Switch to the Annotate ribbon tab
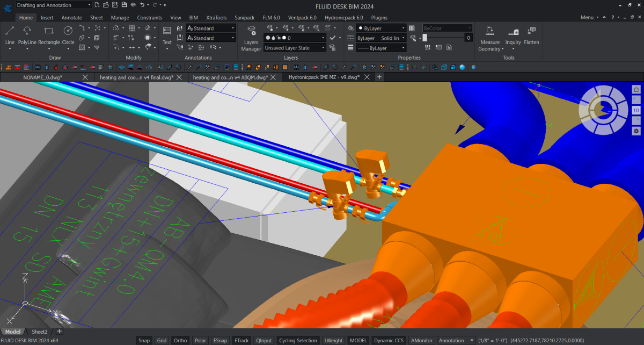Viewport: 644px width, 345px height. click(x=71, y=17)
